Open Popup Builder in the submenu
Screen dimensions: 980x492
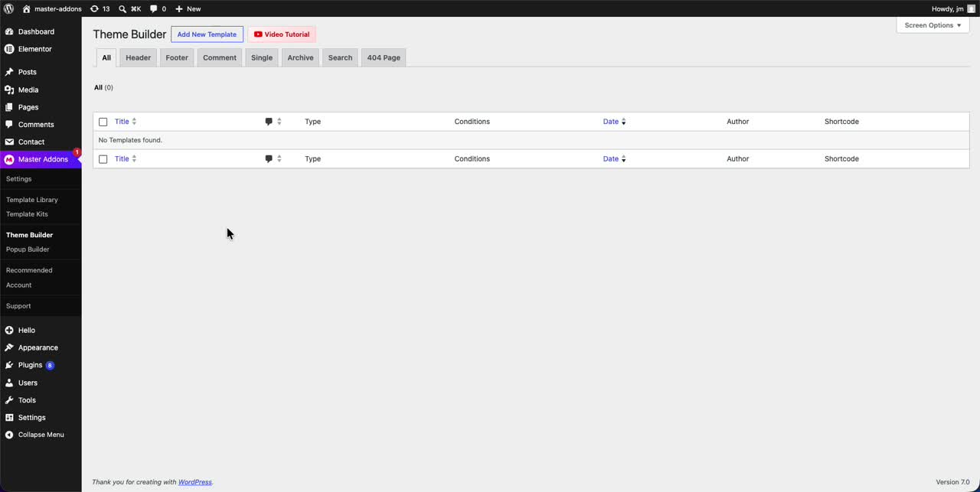(x=28, y=249)
